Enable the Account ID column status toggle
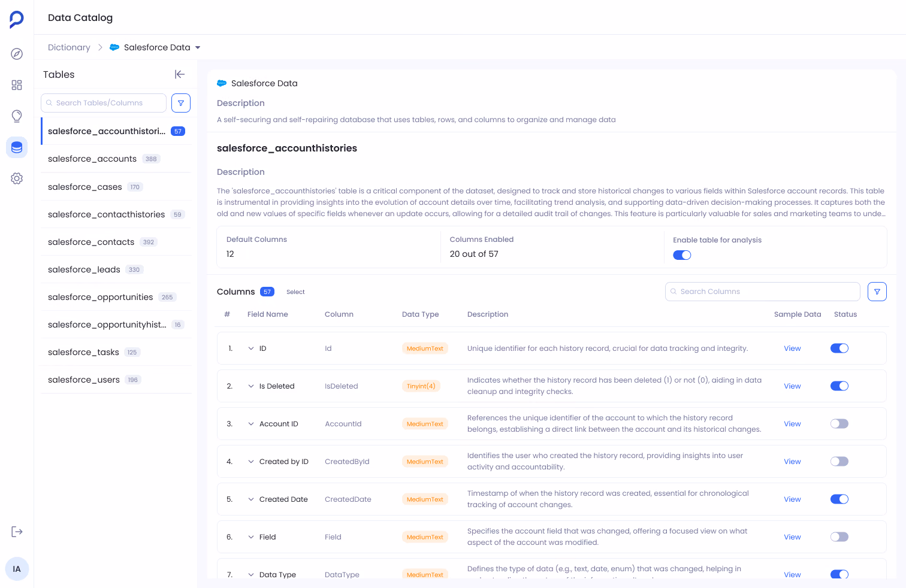 (x=839, y=424)
